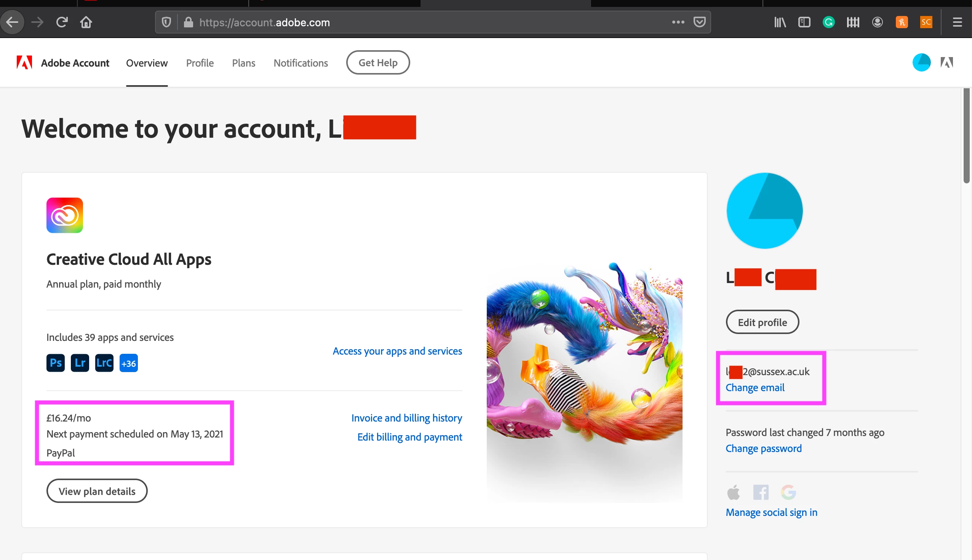Switch to the Notifications tab
Screen dimensions: 972x560
300,63
